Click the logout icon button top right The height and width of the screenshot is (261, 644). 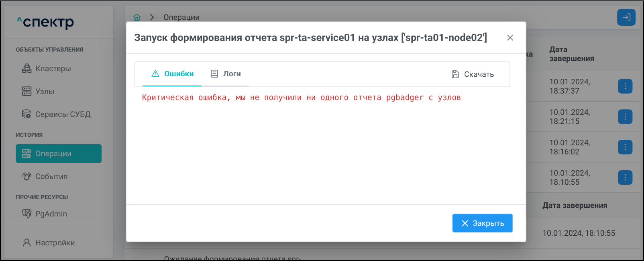626,17
